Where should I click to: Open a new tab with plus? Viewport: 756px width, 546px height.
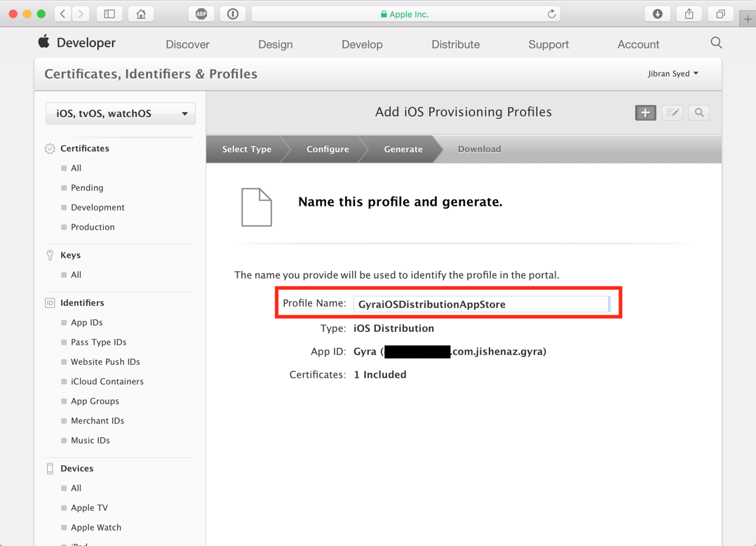pos(748,19)
